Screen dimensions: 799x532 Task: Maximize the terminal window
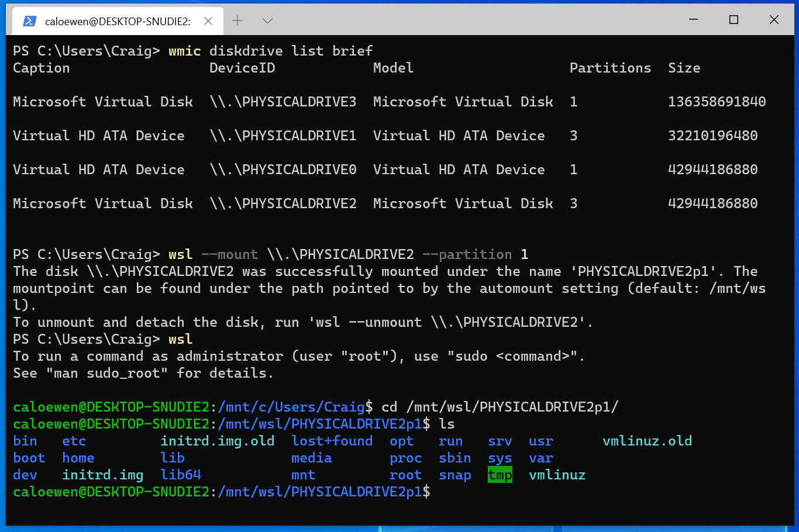click(x=733, y=19)
